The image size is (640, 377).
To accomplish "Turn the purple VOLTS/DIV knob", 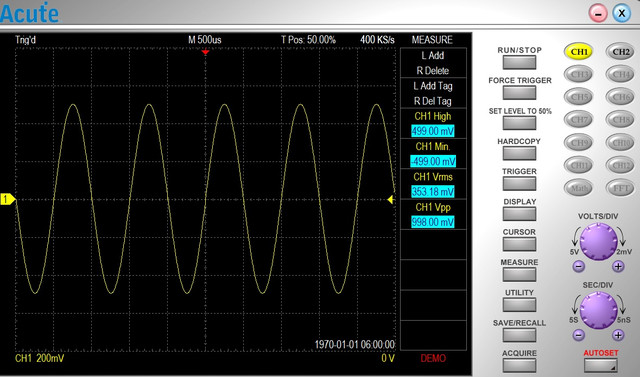I will pos(598,242).
